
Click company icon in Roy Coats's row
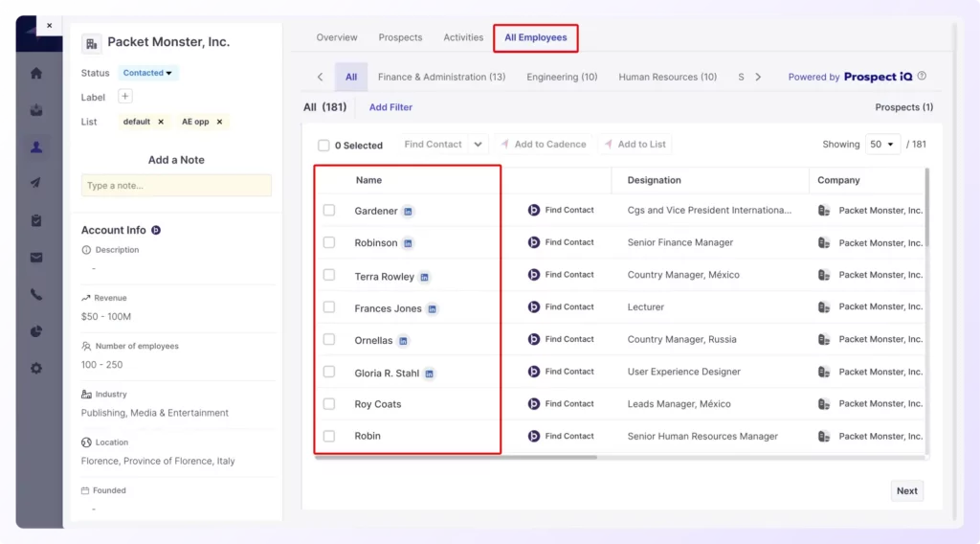[x=824, y=404]
